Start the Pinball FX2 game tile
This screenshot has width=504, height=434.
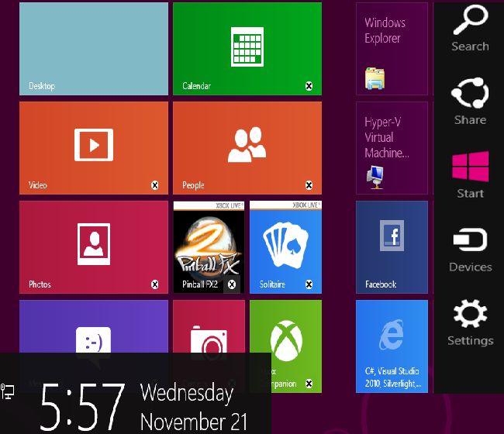(209, 247)
